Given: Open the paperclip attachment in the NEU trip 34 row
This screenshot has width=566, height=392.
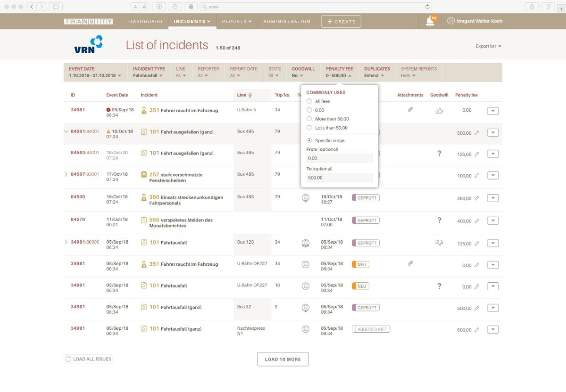Looking at the screenshot, I should point(410,263).
